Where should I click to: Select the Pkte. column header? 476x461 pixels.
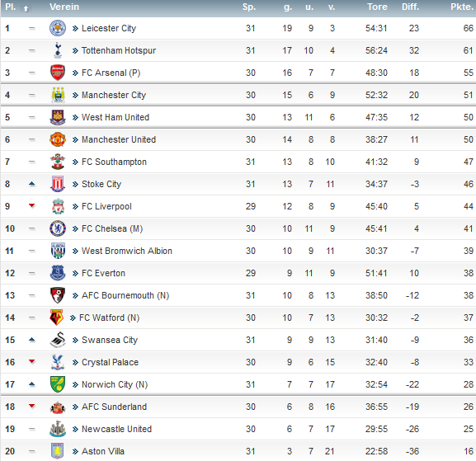point(461,7)
